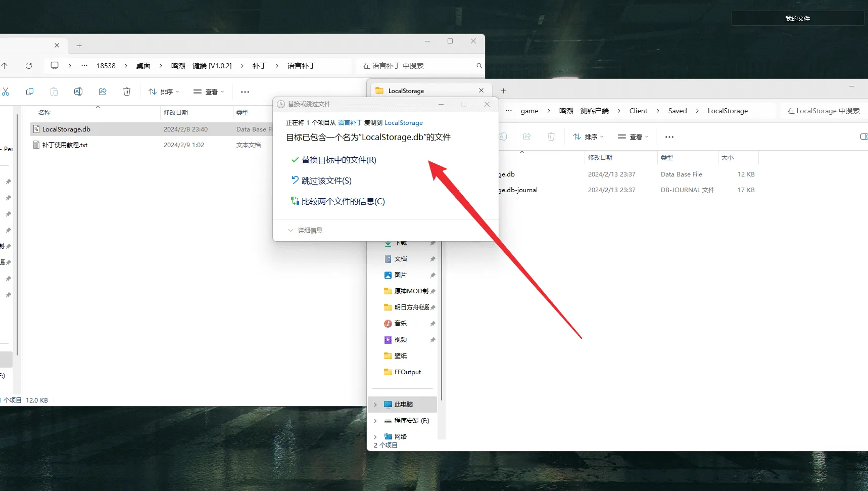Click the share icon in LocalStorage window
This screenshot has width=868, height=491.
click(x=527, y=137)
